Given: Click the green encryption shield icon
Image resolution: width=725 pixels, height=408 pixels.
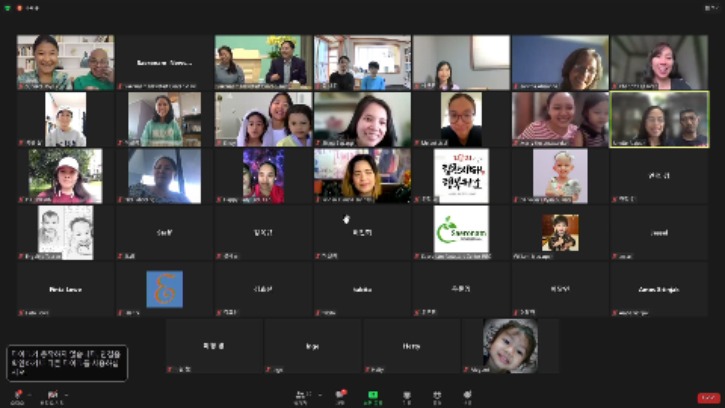Looking at the screenshot, I should click(x=7, y=8).
